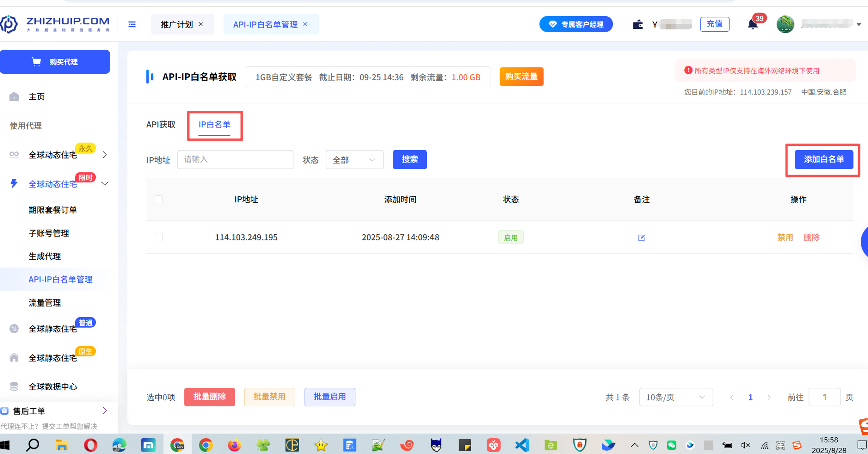Click 添加白名单 button
The image size is (868, 454).
pyautogui.click(x=824, y=160)
